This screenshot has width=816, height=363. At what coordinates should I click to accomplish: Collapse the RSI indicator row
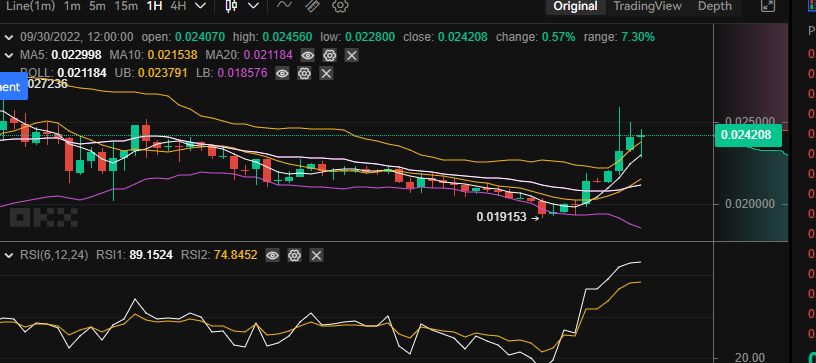click(x=9, y=255)
